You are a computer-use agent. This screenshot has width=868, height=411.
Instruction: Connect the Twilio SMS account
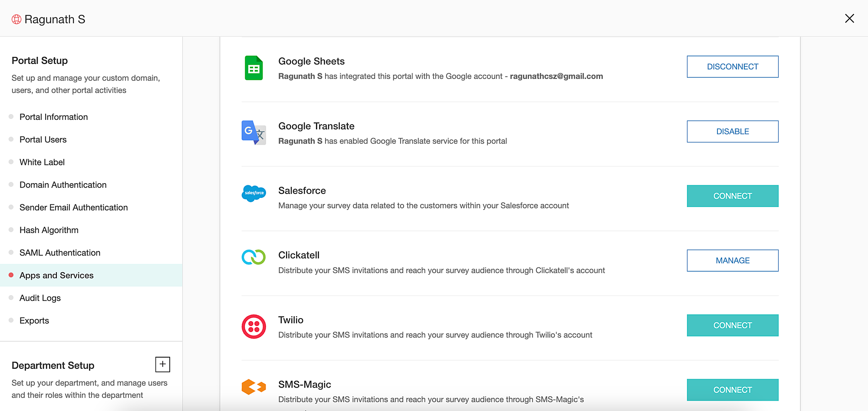click(732, 325)
